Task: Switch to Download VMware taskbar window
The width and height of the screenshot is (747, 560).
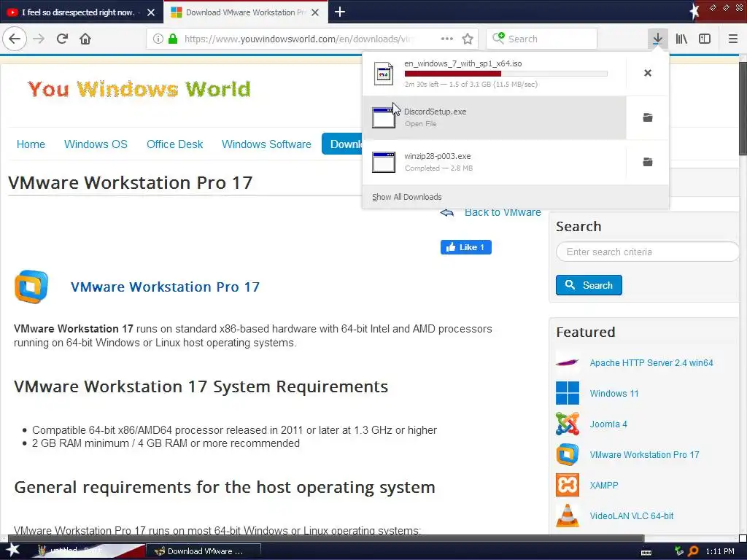Action: click(203, 551)
